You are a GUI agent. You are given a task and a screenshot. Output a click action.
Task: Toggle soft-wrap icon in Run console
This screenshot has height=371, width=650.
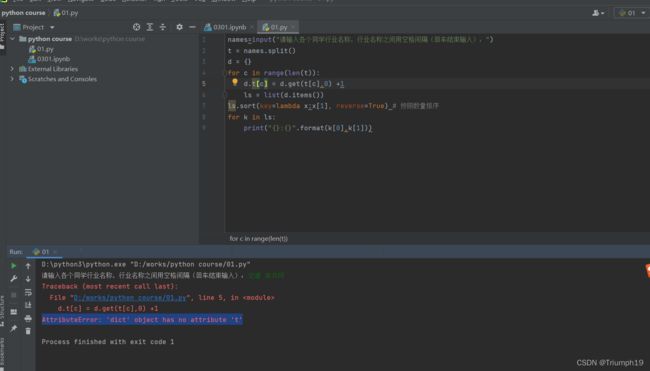[x=28, y=292]
